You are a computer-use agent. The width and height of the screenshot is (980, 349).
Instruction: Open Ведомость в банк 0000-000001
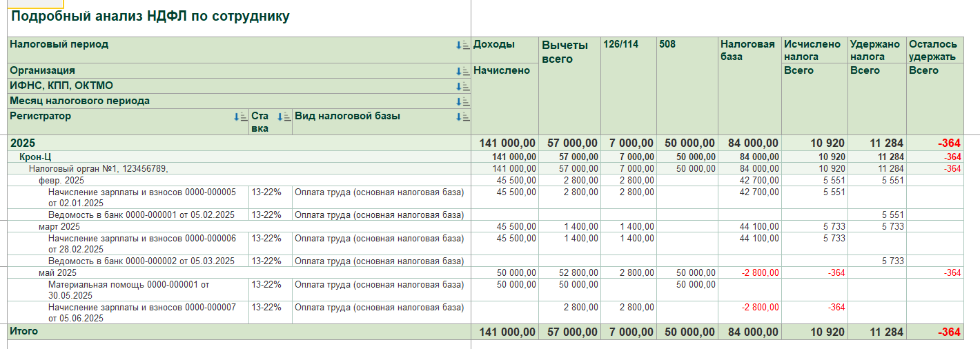coord(141,215)
